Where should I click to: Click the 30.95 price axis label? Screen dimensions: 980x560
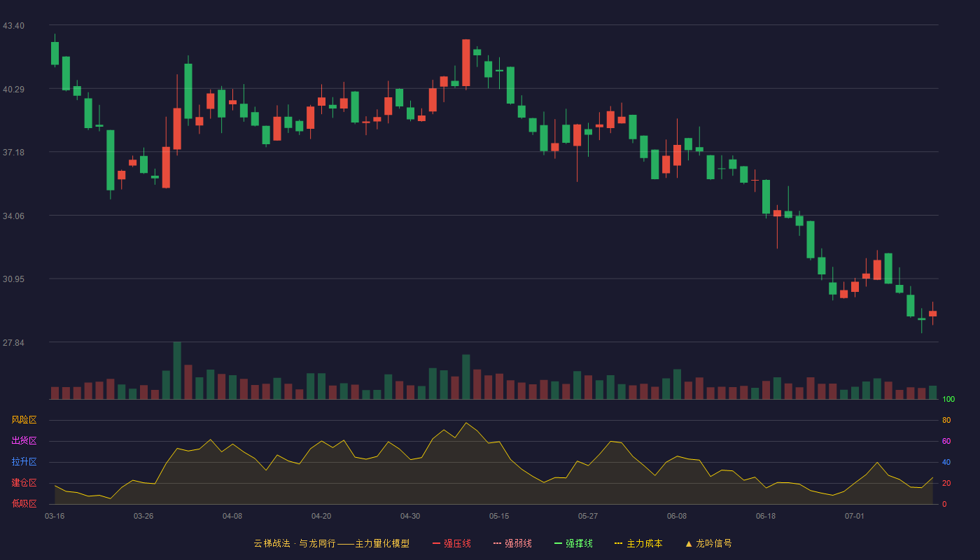[13, 279]
